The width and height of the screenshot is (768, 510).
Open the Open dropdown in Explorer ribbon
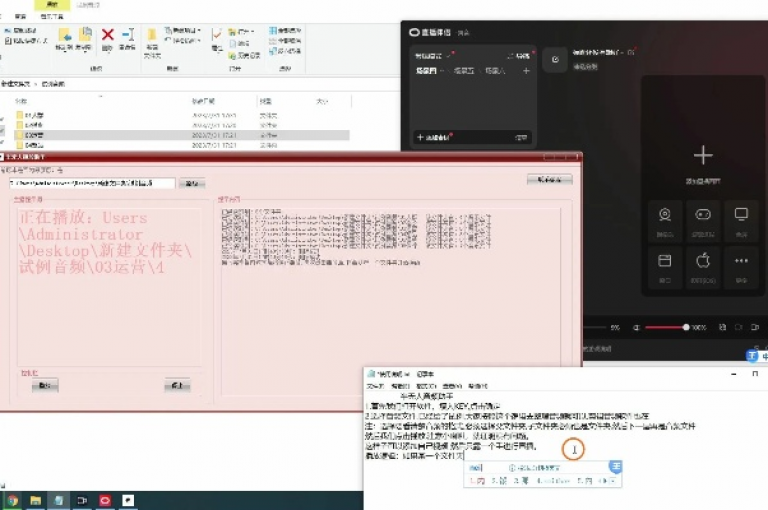click(x=241, y=32)
